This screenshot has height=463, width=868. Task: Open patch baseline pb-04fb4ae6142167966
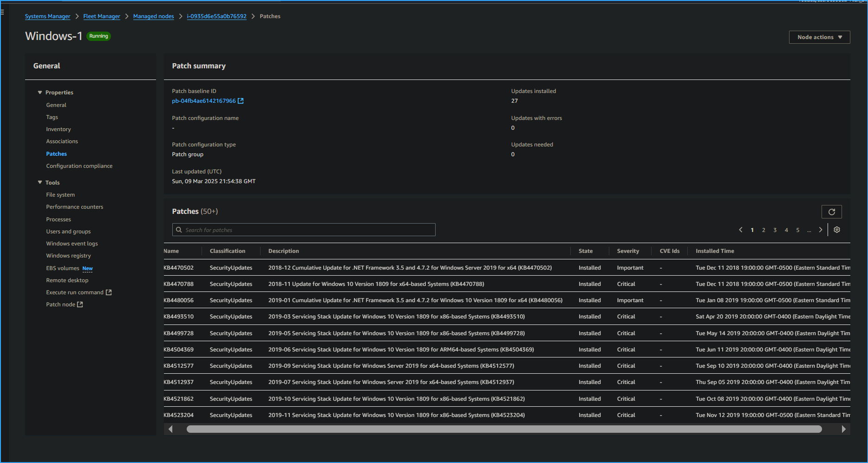click(204, 100)
